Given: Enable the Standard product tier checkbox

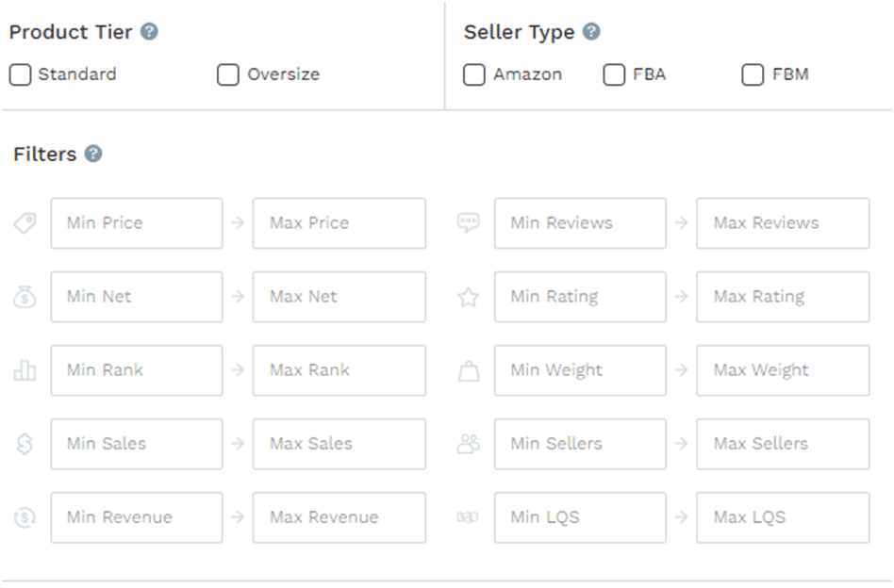Looking at the screenshot, I should click(20, 74).
